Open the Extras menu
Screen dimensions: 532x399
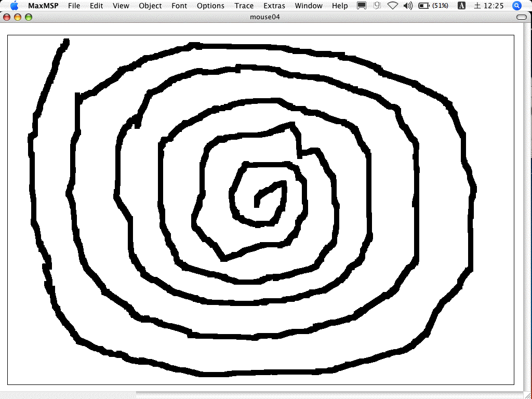tap(274, 6)
